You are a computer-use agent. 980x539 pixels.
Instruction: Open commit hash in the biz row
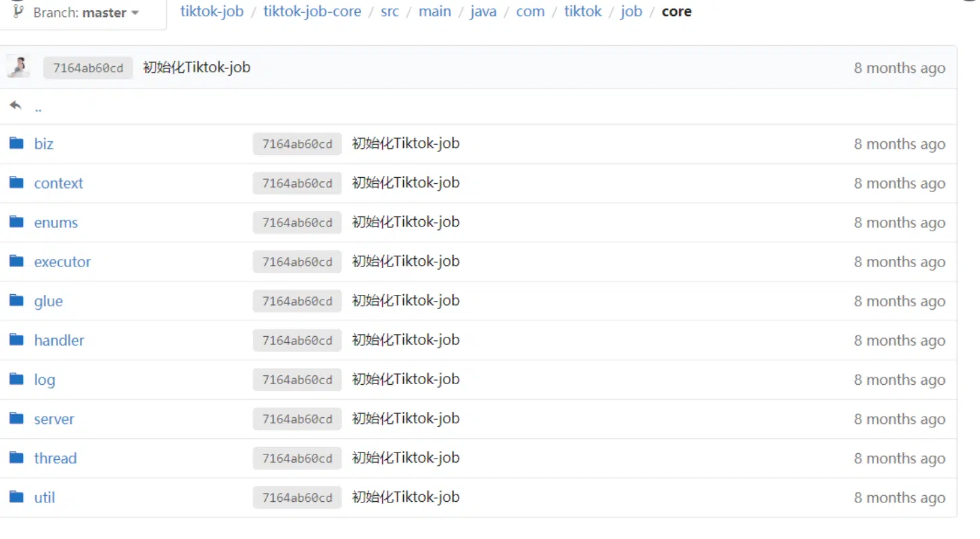[298, 144]
